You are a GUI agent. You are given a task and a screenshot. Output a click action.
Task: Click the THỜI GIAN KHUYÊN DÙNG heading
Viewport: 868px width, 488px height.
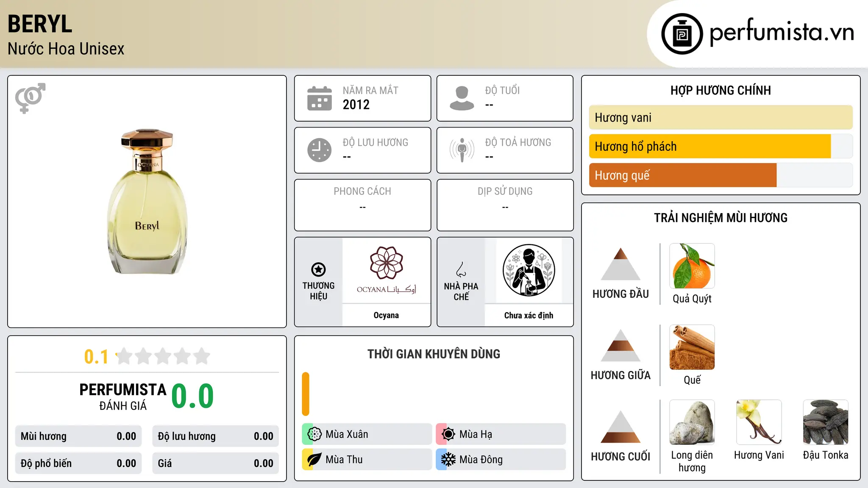point(434,354)
